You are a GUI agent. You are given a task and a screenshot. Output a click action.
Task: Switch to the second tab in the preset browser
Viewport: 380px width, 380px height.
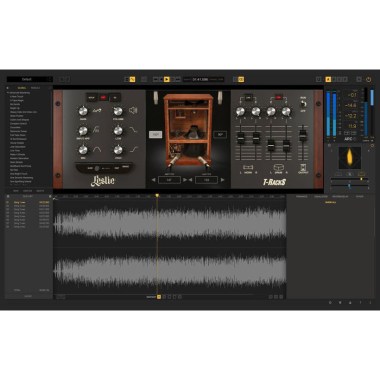(x=35, y=88)
